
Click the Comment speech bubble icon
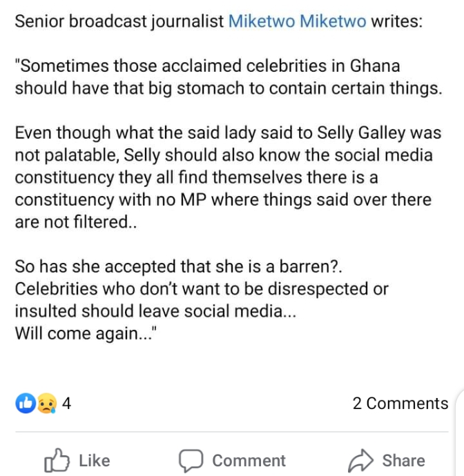pyautogui.click(x=191, y=461)
